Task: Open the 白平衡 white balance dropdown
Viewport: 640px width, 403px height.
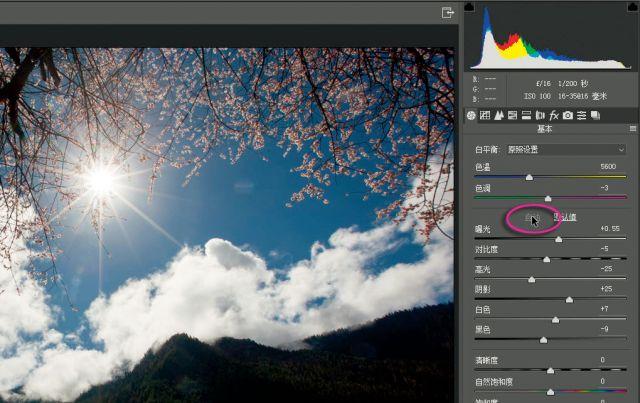Action: [x=566, y=149]
